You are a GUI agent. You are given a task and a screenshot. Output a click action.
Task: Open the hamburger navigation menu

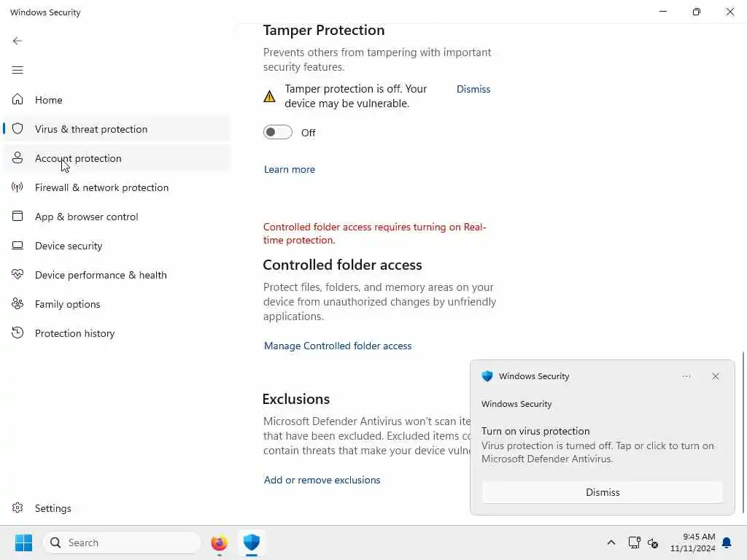pos(18,70)
